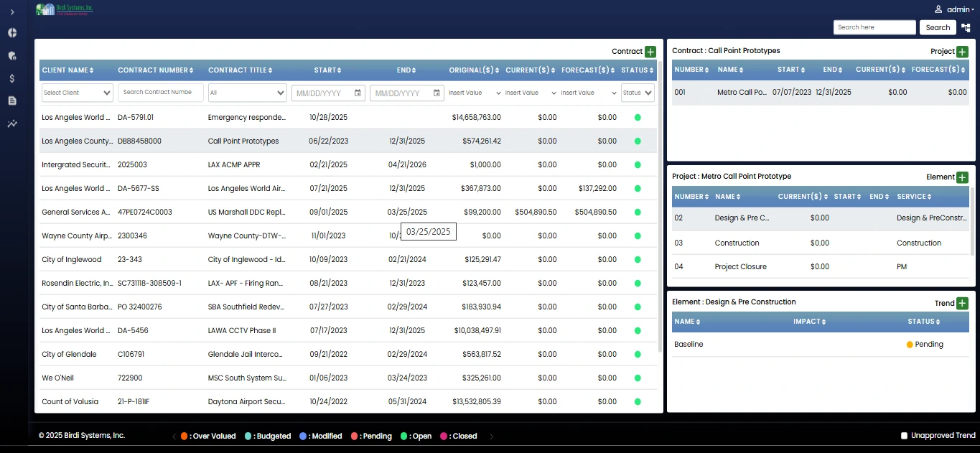Select the Project Closure element row
Image resolution: width=980 pixels, height=453 pixels.
pyautogui.click(x=820, y=266)
